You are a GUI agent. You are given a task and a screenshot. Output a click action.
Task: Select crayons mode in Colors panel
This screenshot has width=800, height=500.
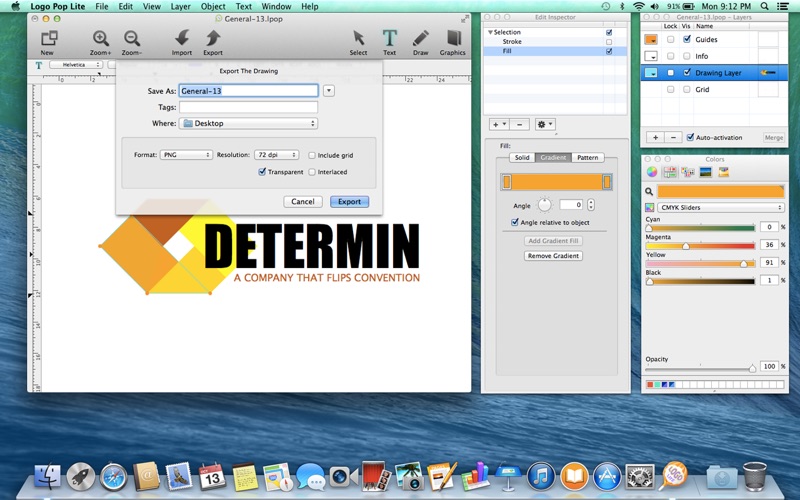723,172
